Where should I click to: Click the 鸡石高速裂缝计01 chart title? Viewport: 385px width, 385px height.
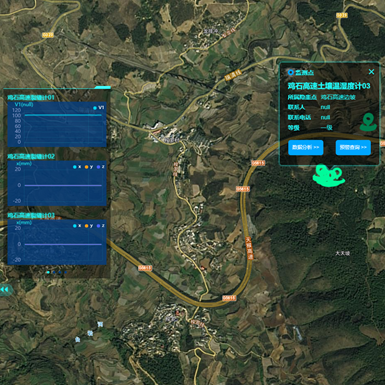pyautogui.click(x=31, y=97)
